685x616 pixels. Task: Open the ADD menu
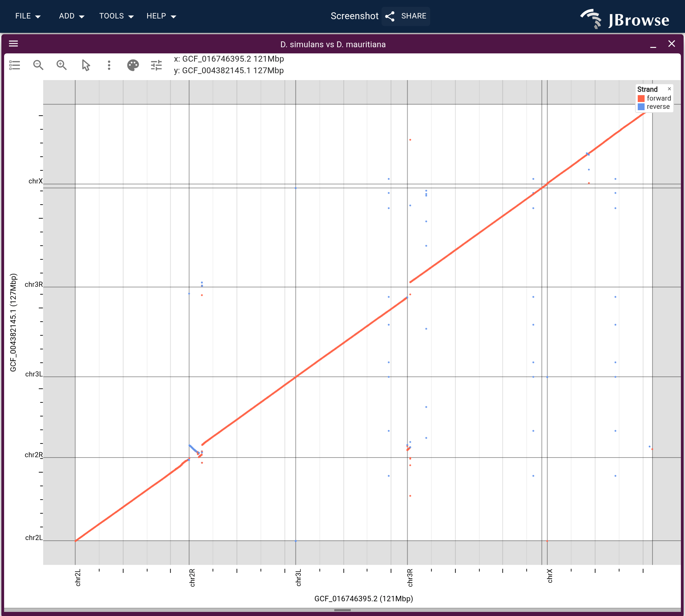(x=72, y=16)
